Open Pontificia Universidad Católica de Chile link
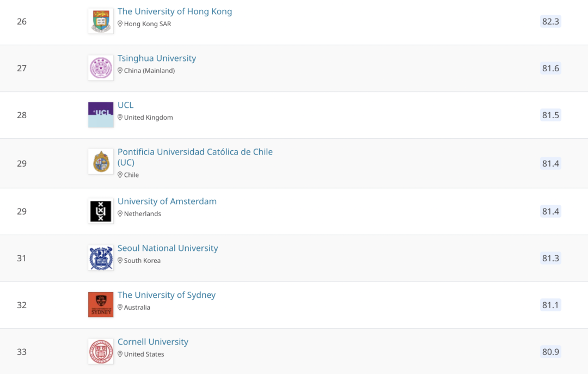588x374 pixels. (x=195, y=152)
